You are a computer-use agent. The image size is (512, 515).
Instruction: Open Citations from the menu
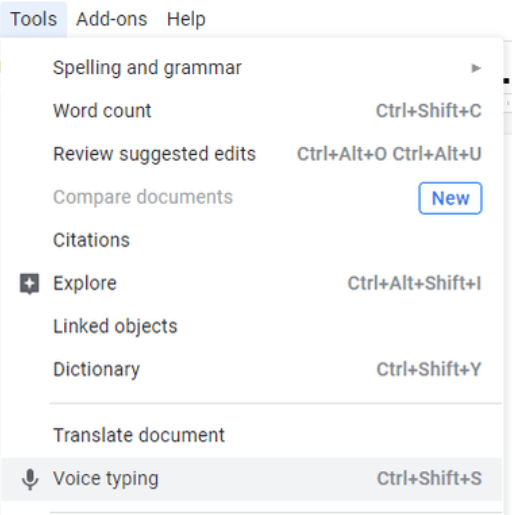click(x=91, y=240)
